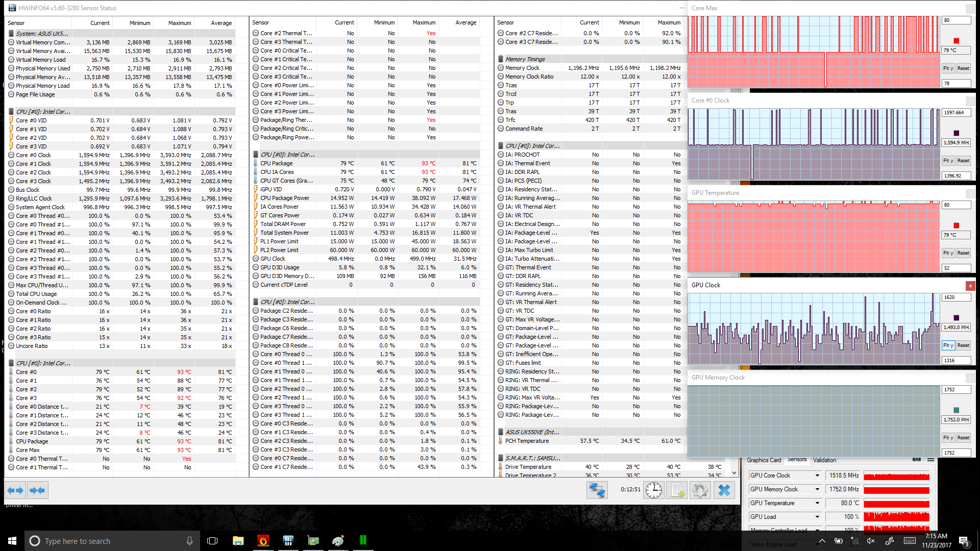Open GPU Temperature dropdown
This screenshot has width=980, height=551.
click(817, 503)
